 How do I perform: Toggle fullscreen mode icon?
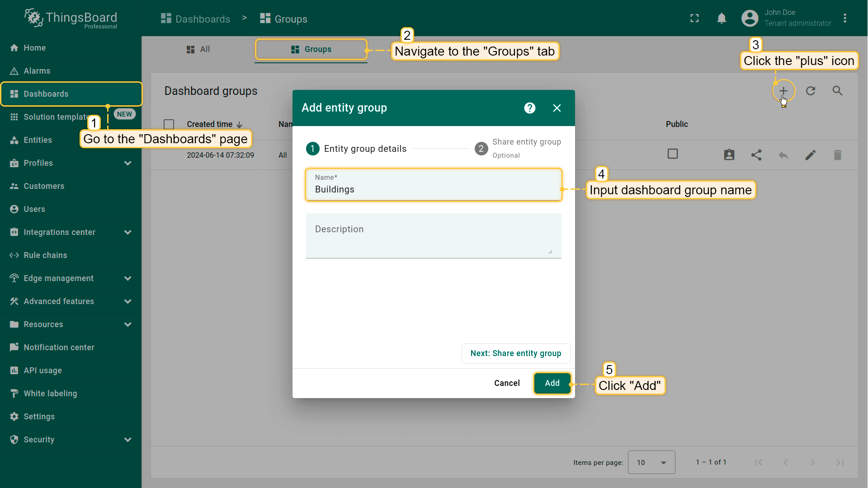point(694,19)
